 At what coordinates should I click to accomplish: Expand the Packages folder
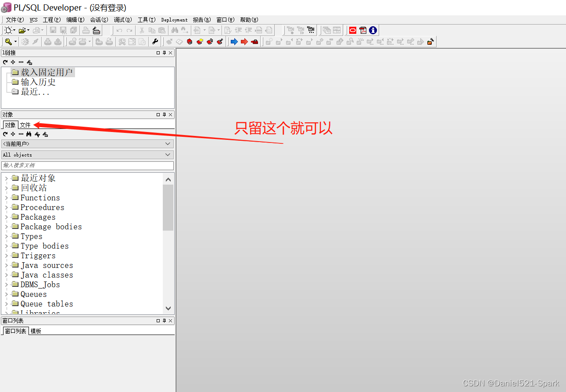[x=6, y=217]
